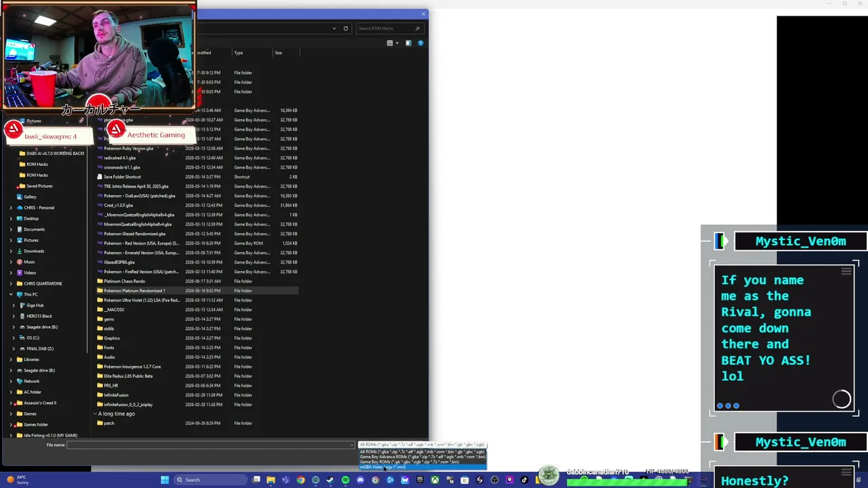
Task: Open the file name history dropdown arrow
Action: point(351,445)
